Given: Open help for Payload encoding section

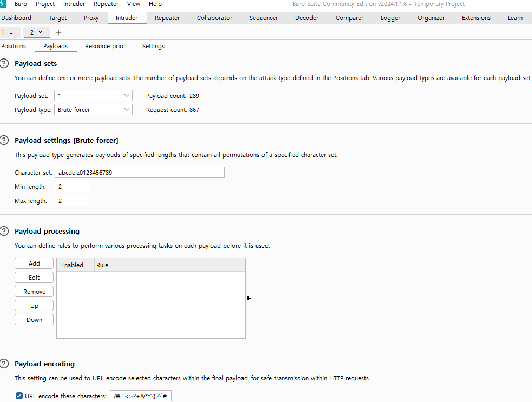Looking at the screenshot, I should (4, 364).
